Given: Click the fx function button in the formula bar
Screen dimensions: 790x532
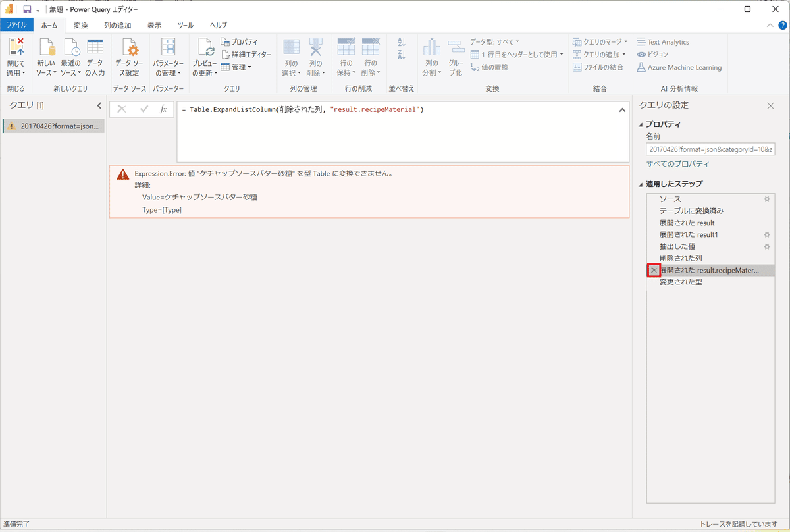Looking at the screenshot, I should [164, 109].
